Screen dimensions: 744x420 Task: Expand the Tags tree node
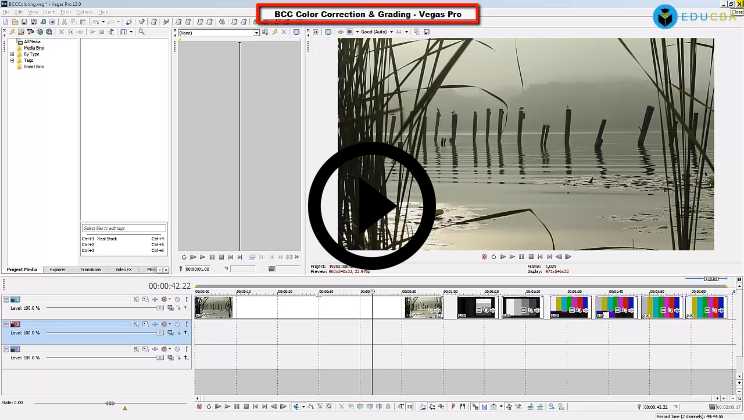(x=13, y=60)
